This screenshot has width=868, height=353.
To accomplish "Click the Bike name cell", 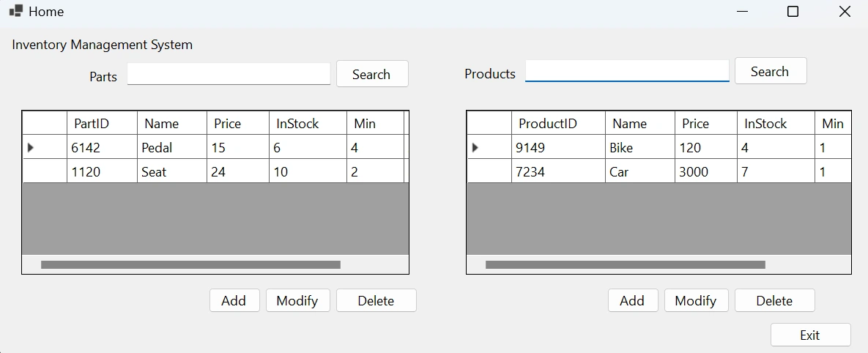I will [640, 147].
